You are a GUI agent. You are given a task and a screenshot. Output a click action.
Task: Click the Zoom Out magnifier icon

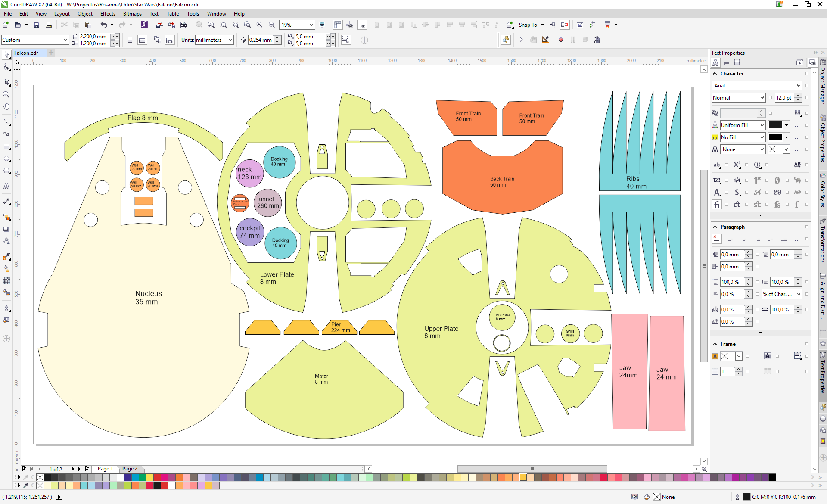click(272, 25)
